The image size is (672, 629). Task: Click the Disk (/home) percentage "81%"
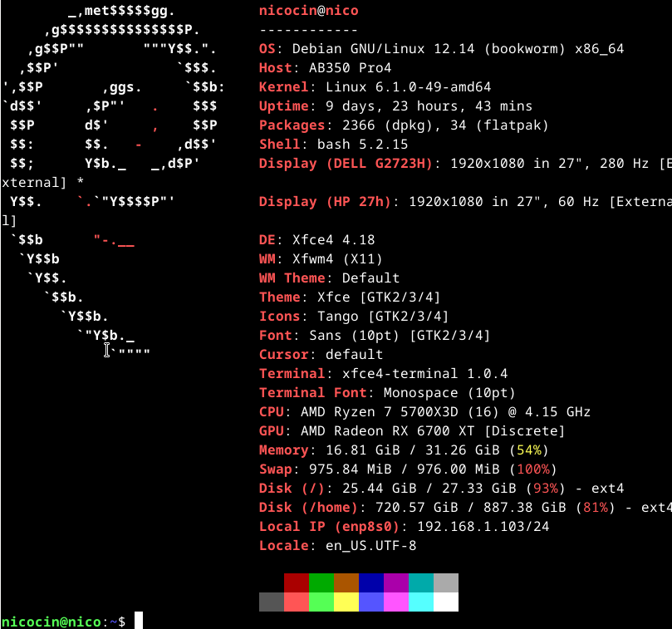point(596,508)
